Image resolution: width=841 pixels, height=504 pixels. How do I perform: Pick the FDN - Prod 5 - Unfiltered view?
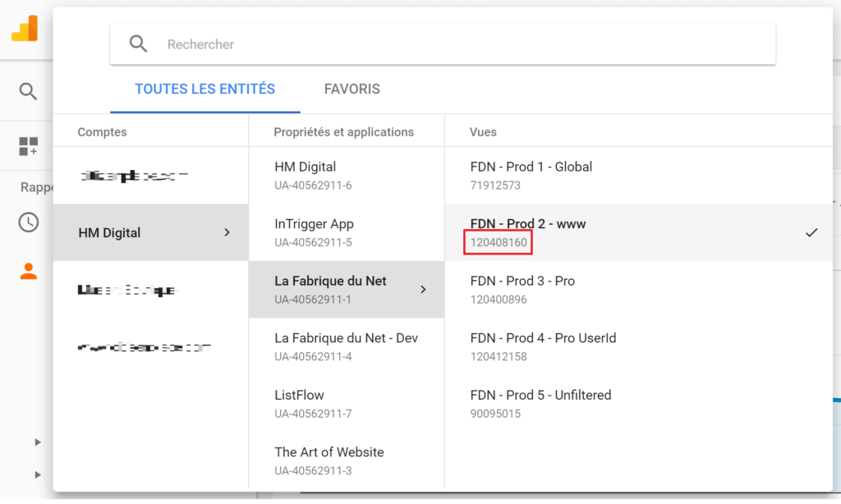pos(540,403)
